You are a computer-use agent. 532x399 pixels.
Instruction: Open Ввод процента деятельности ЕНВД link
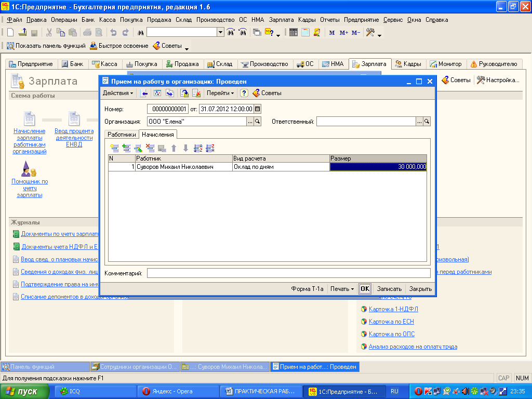tap(74, 137)
